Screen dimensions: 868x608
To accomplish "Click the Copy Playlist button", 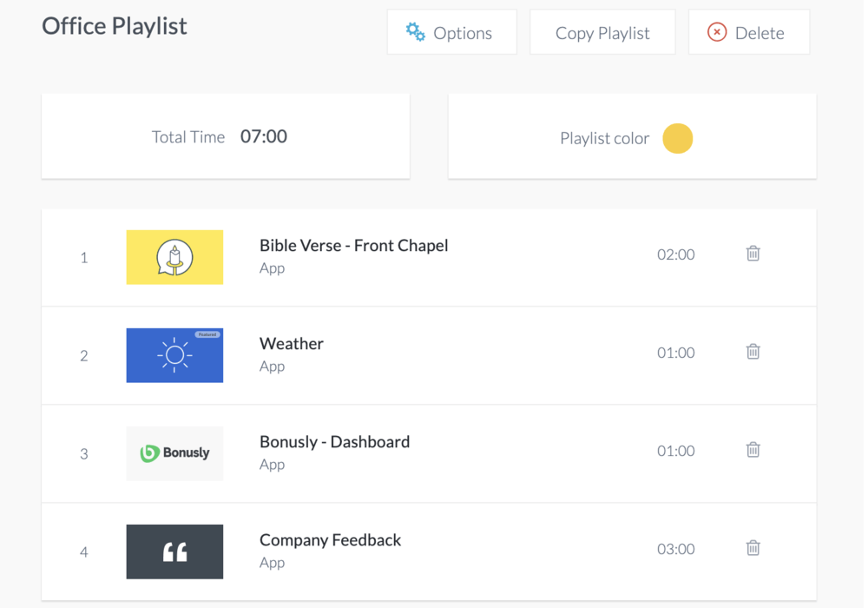I will pyautogui.click(x=602, y=32).
